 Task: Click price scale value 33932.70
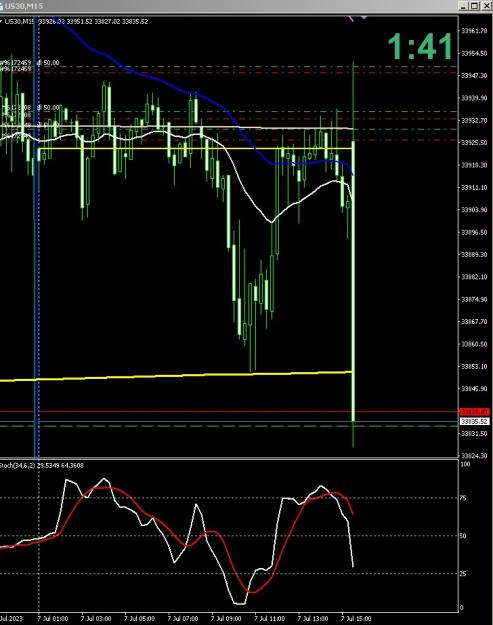pos(474,120)
